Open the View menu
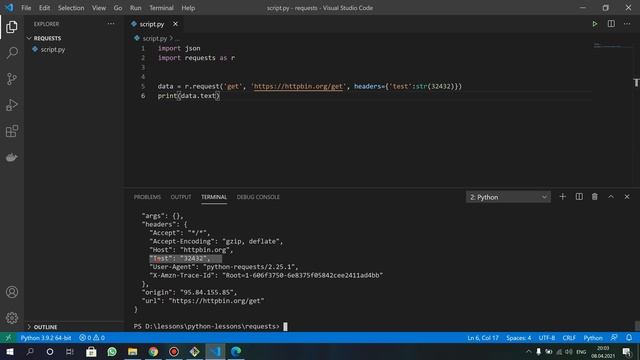The width and height of the screenshot is (640, 360). coord(98,8)
